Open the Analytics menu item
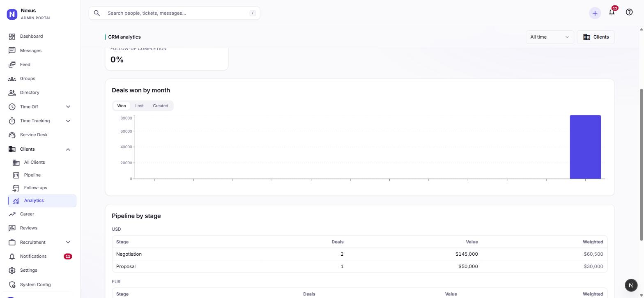Screen dimensions: 644x298 coord(42,201)
